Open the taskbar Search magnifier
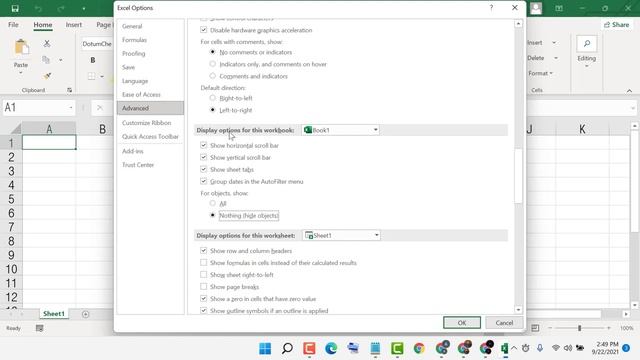640x360 pixels. click(x=287, y=348)
